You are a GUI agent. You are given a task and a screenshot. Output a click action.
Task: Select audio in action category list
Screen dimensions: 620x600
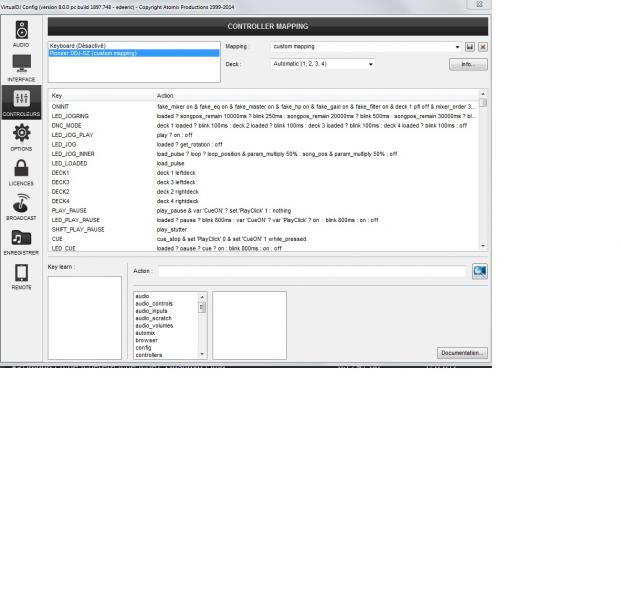point(165,296)
